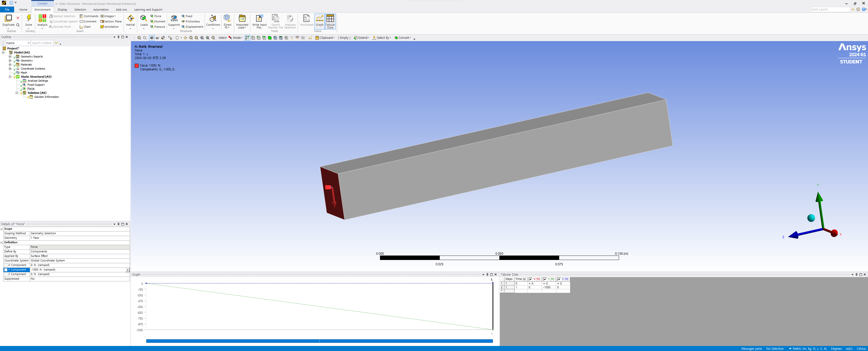Click the Comment insert icon
The image size is (868, 351).
[x=88, y=21]
